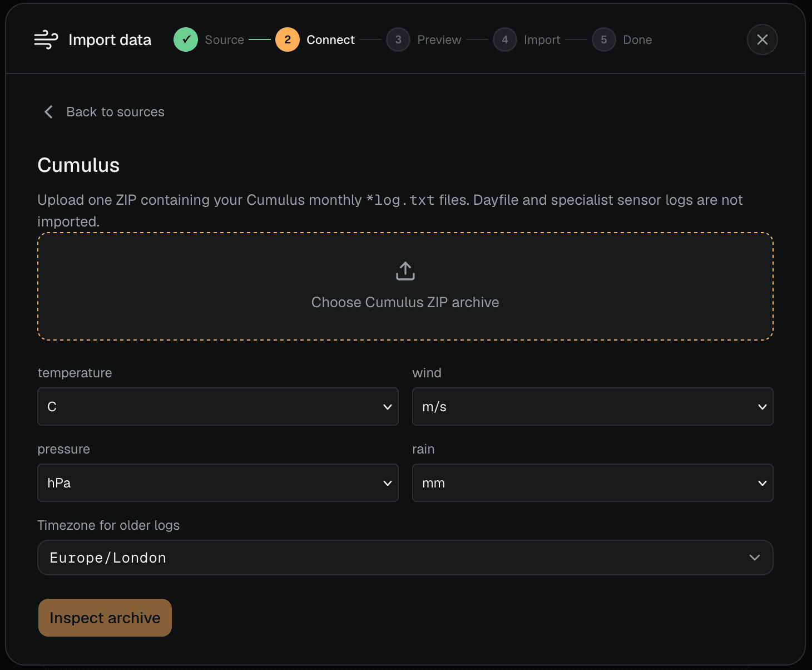The width and height of the screenshot is (812, 670).
Task: Go to the Source step
Action: [209, 40]
